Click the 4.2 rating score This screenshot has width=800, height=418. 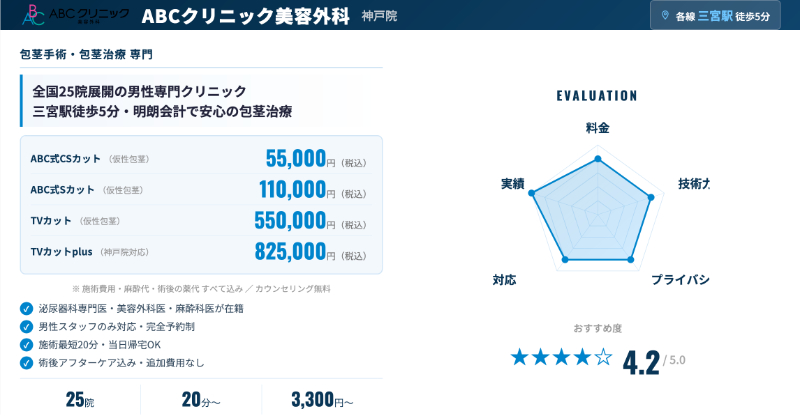[x=640, y=360]
